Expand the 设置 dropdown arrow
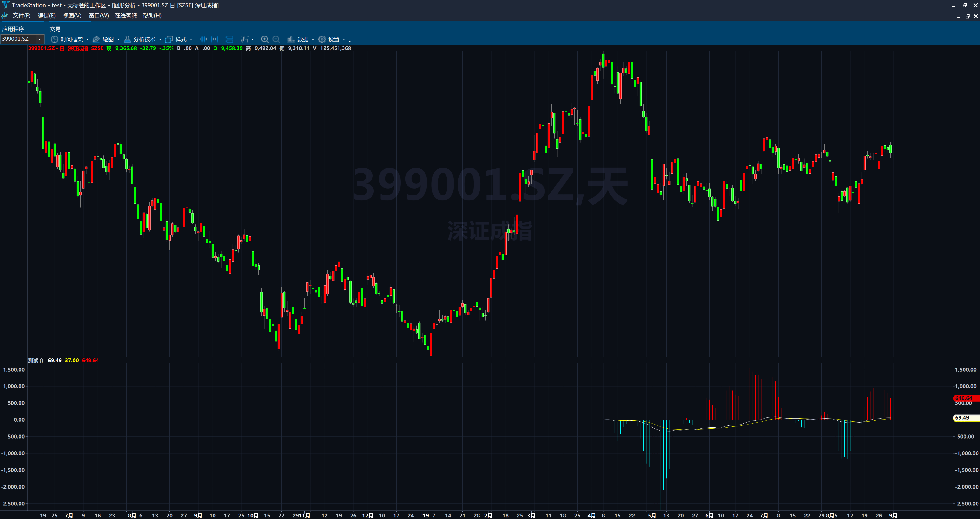 [x=344, y=40]
